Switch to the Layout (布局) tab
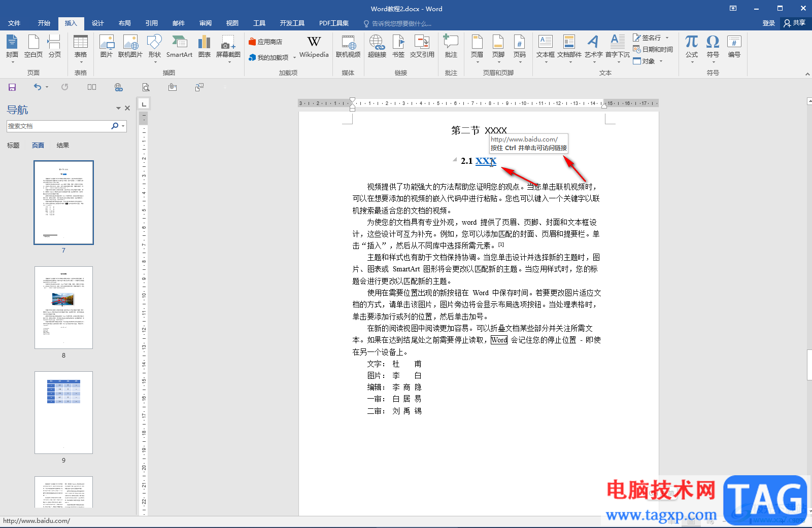This screenshot has height=528, width=812. click(x=125, y=23)
